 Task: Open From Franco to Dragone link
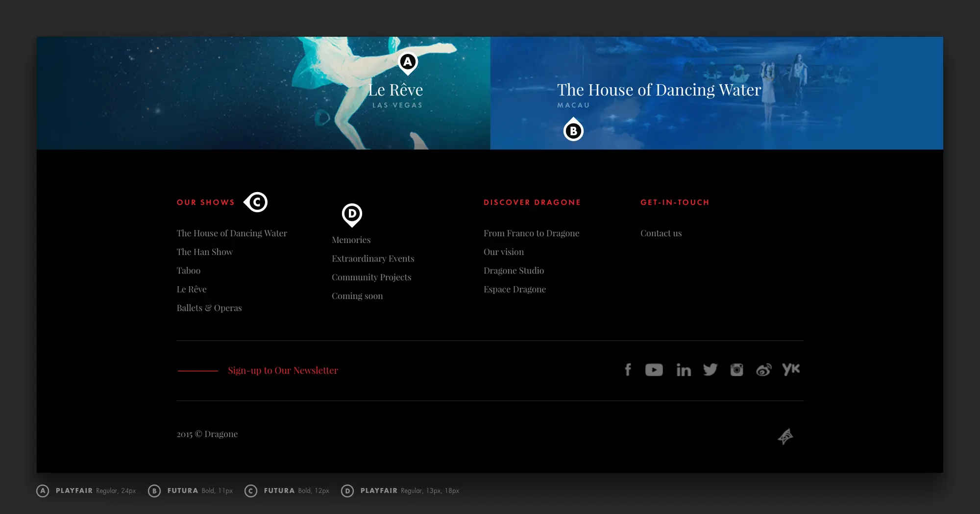tap(531, 233)
